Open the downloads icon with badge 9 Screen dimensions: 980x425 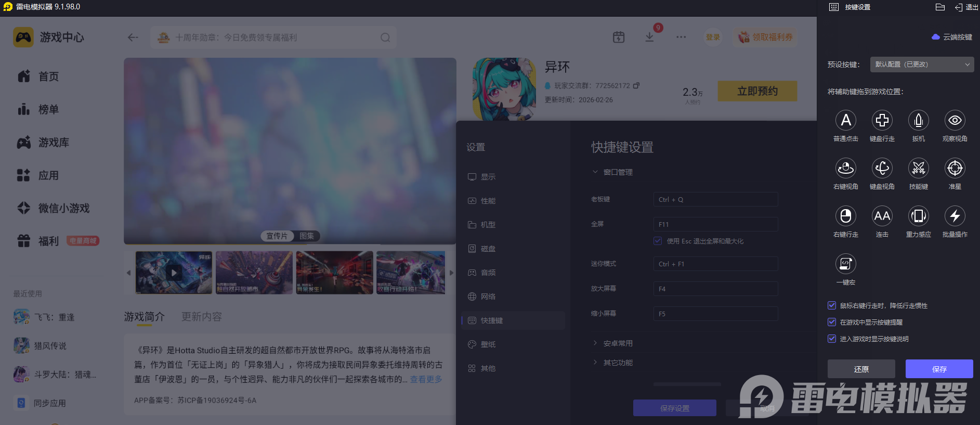click(x=649, y=37)
